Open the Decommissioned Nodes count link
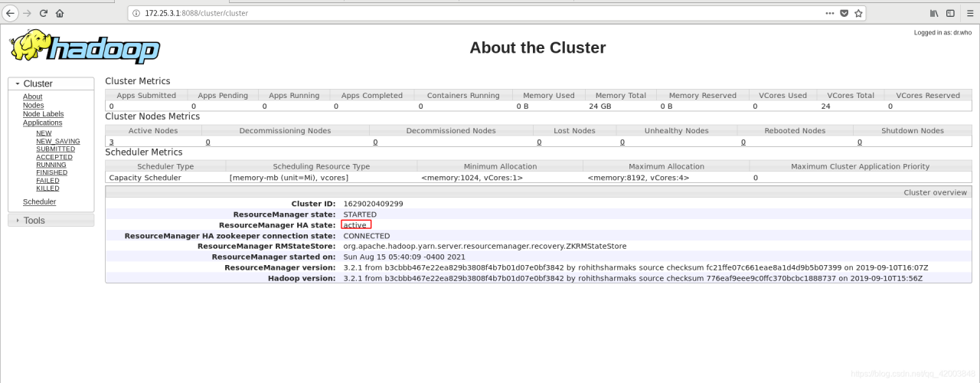This screenshot has width=980, height=383. pos(375,142)
